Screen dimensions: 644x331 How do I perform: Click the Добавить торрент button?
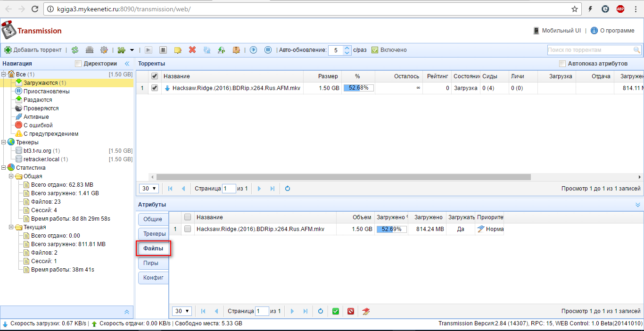pyautogui.click(x=33, y=50)
